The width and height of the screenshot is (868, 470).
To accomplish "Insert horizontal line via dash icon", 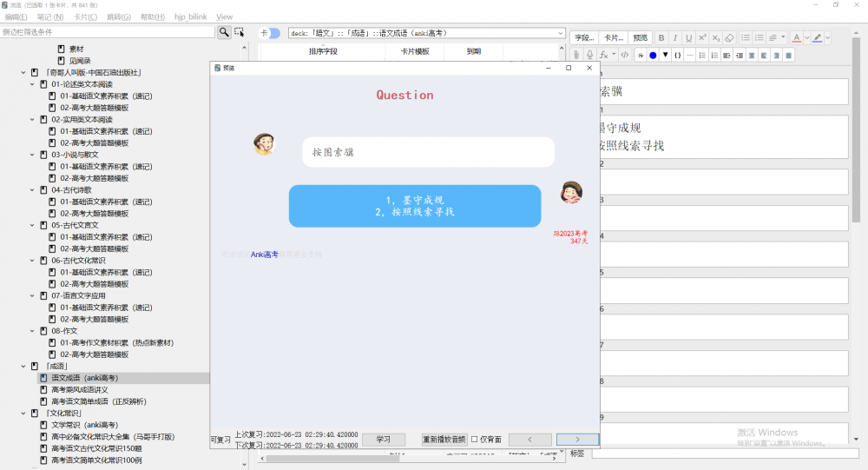I will point(690,55).
